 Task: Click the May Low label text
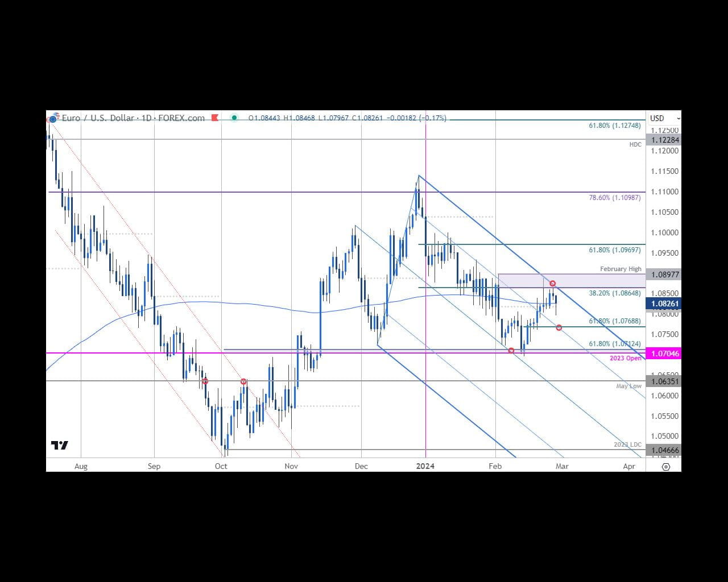click(628, 386)
